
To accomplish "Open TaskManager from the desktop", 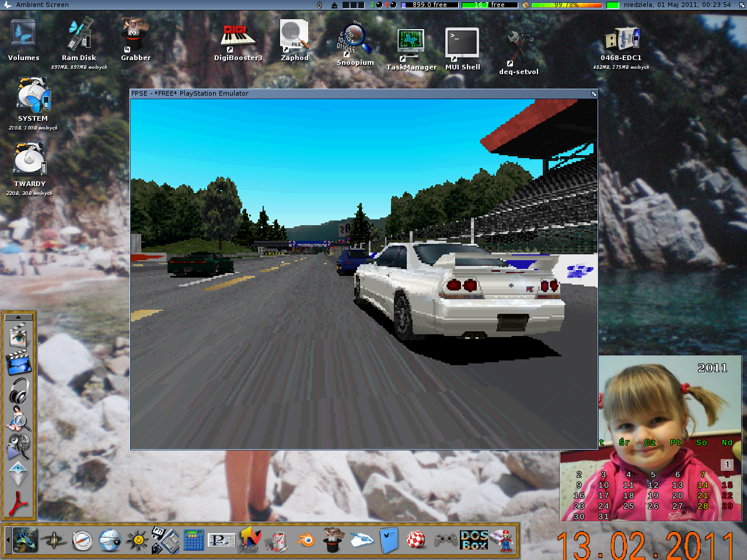I will pyautogui.click(x=411, y=44).
